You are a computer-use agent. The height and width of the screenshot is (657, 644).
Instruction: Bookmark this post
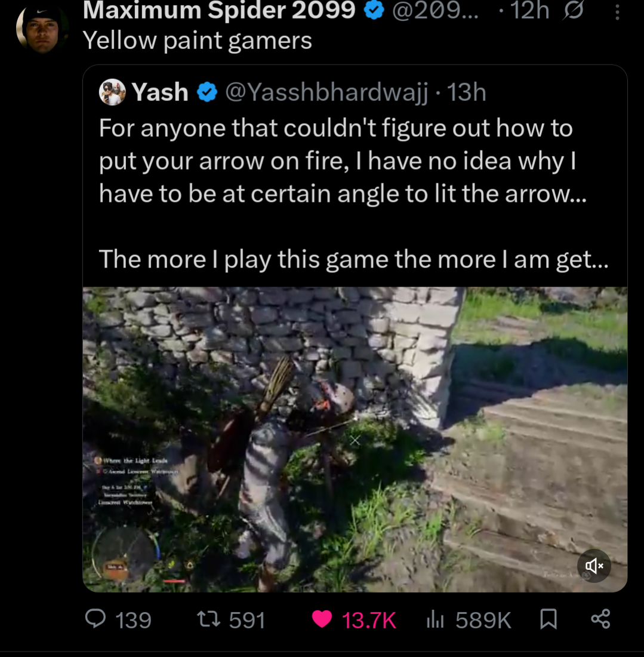(x=548, y=619)
